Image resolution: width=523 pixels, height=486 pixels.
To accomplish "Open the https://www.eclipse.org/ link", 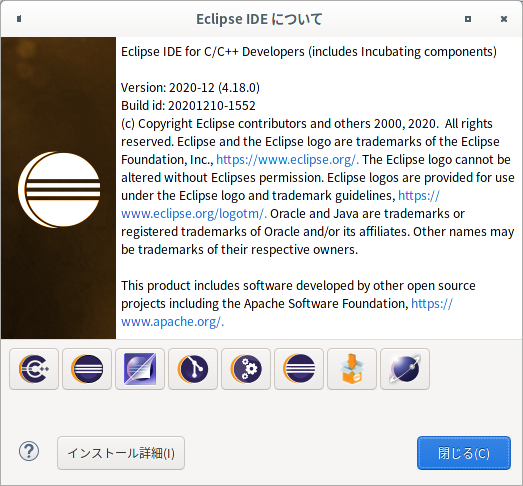I will [x=288, y=160].
